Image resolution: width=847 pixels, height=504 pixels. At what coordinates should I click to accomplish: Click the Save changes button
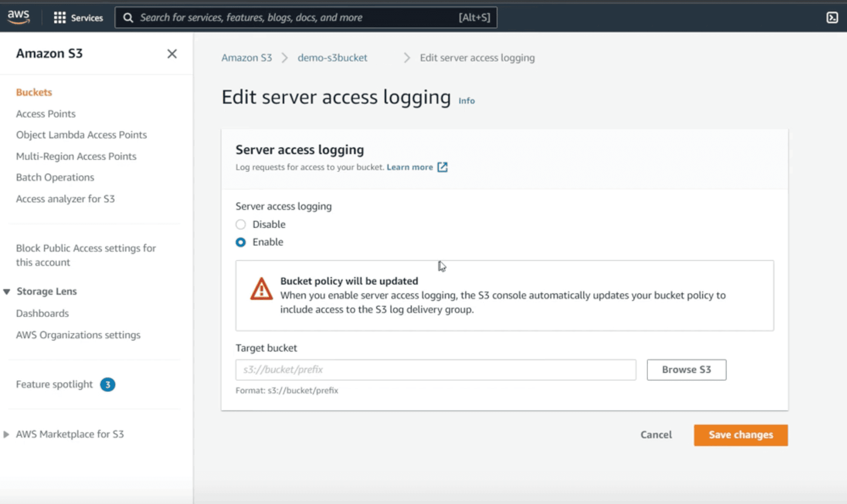(740, 435)
